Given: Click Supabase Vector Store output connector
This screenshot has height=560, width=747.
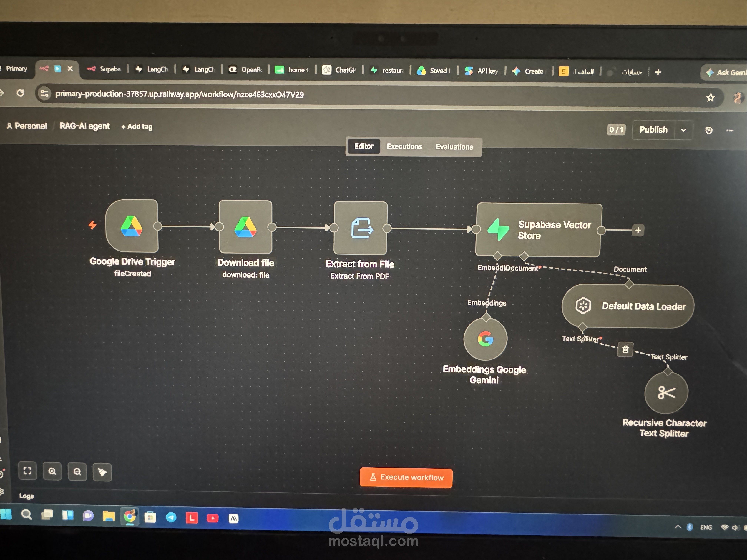Looking at the screenshot, I should coord(601,231).
